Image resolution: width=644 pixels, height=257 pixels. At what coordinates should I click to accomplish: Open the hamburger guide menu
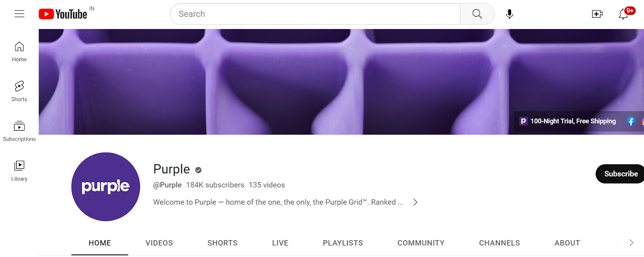(x=19, y=14)
